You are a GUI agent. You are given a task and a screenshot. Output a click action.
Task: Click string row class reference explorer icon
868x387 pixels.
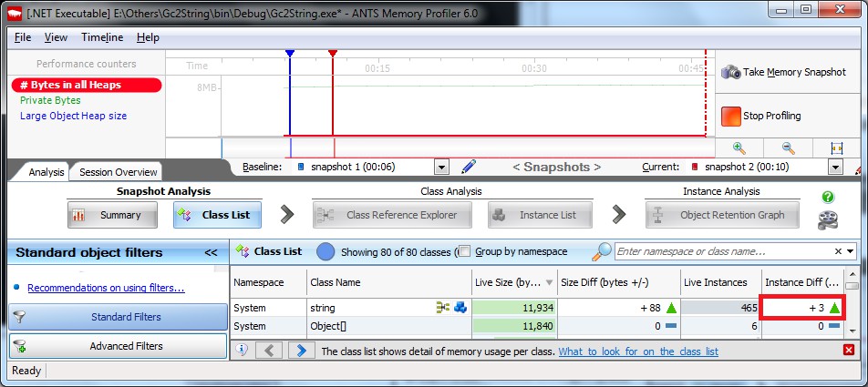coord(443,308)
